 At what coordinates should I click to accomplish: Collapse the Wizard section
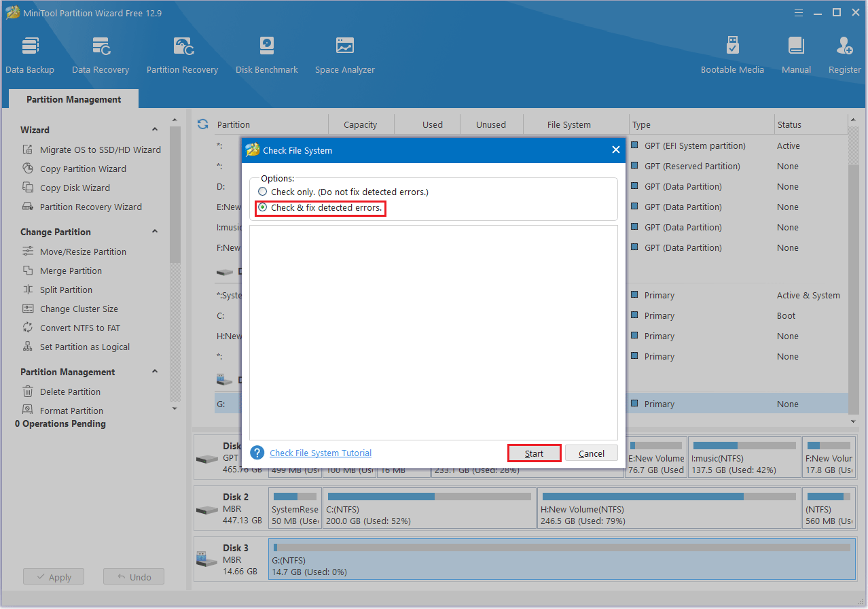[x=155, y=130]
